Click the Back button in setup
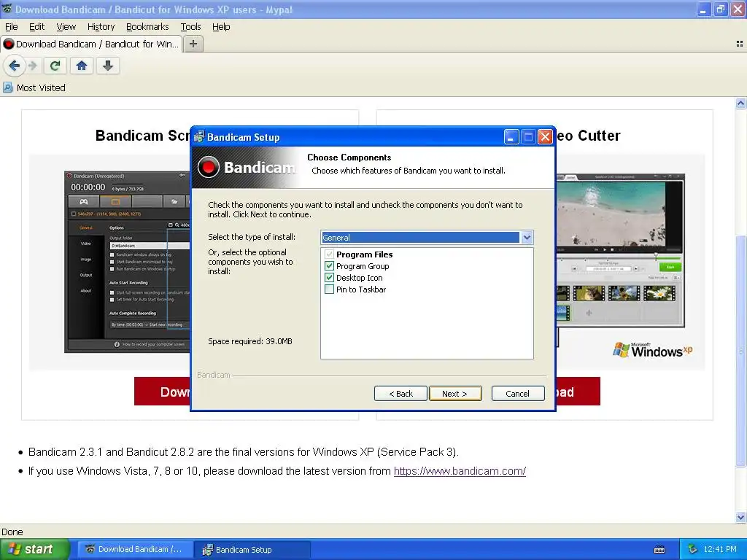The width and height of the screenshot is (747, 560). tap(400, 393)
